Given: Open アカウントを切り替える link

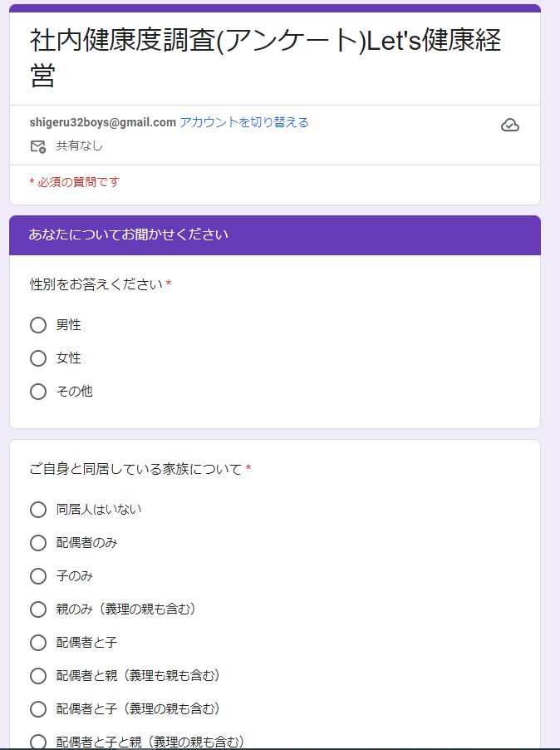Looking at the screenshot, I should pyautogui.click(x=244, y=122).
